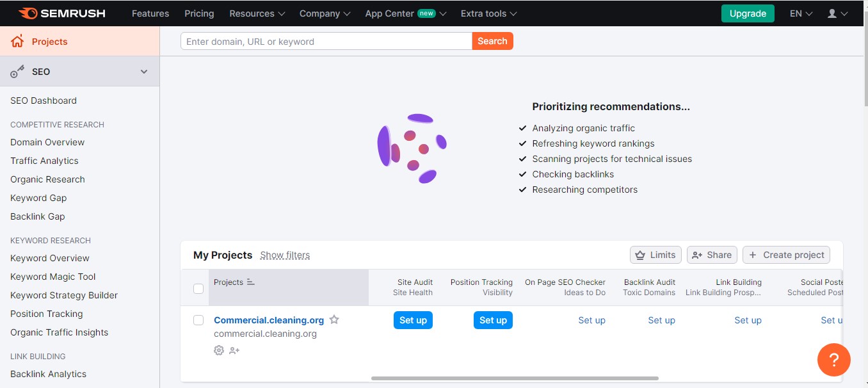This screenshot has height=388, width=868.
Task: Set up On Page SEO Checker
Action: pos(591,320)
